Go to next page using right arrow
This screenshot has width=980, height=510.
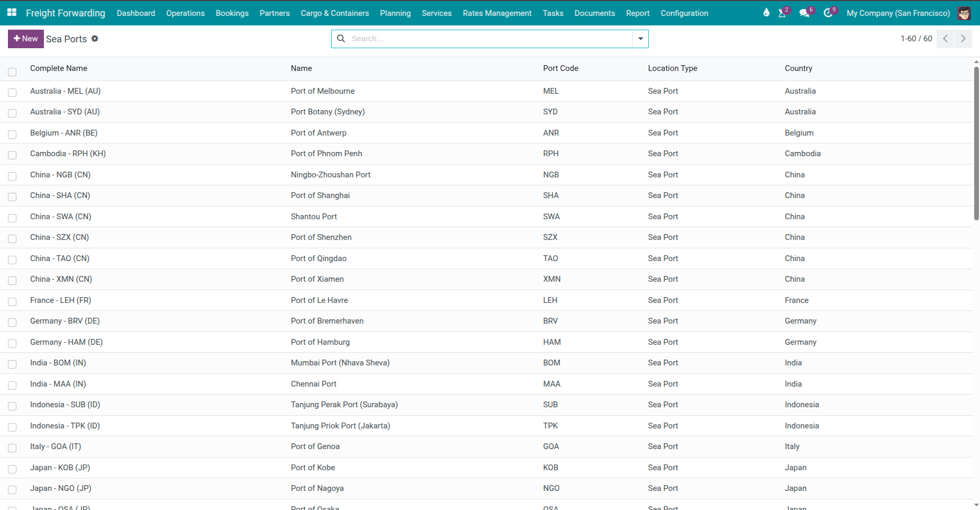pos(963,39)
